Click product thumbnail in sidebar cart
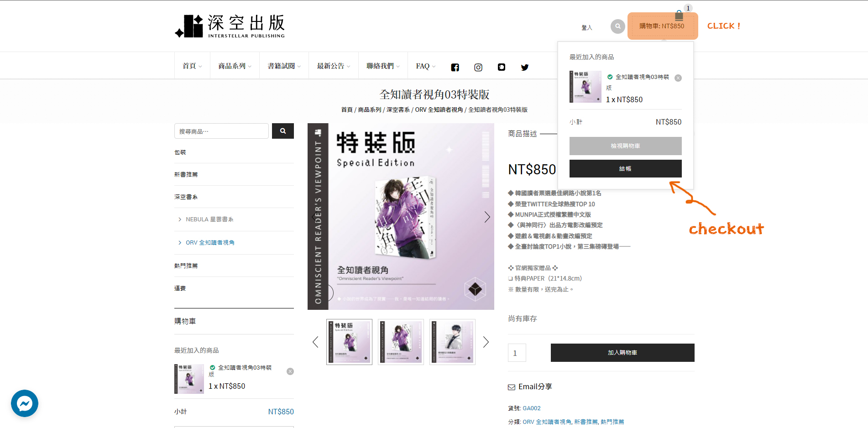This screenshot has height=428, width=868. tap(189, 379)
